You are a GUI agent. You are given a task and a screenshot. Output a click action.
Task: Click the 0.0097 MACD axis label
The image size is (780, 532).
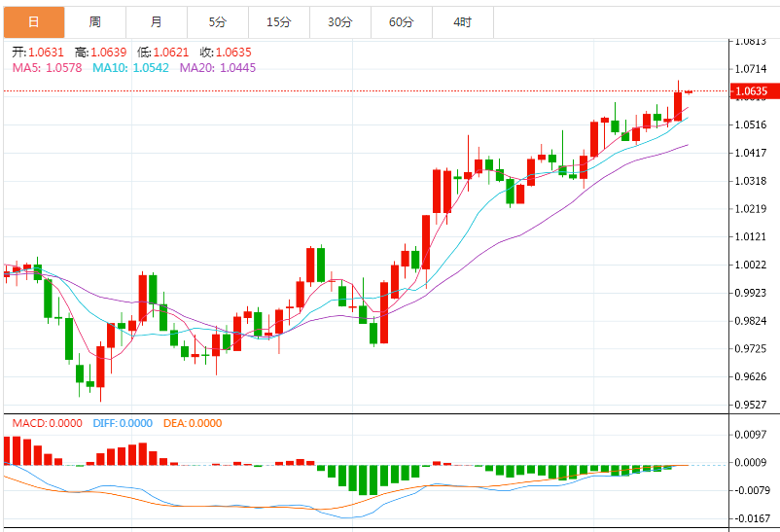(751, 435)
